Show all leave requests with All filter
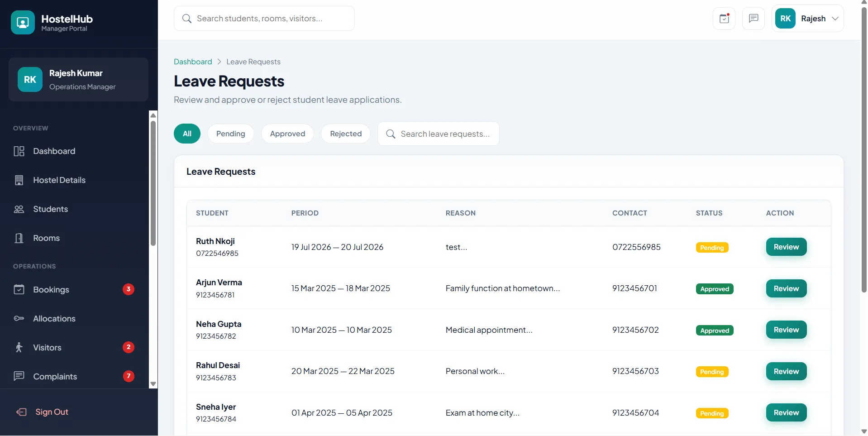This screenshot has height=436, width=868. point(187,134)
